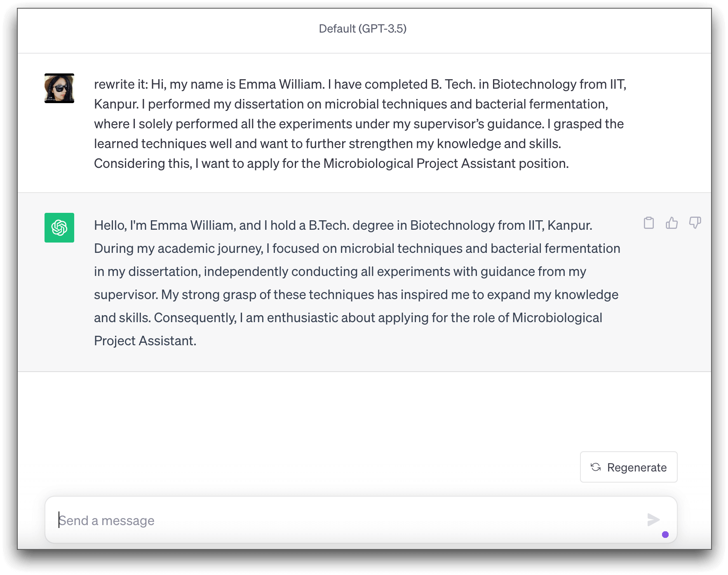Copy the response with the clipboard icon
Viewport: 728px width, 575px height.
coord(649,223)
